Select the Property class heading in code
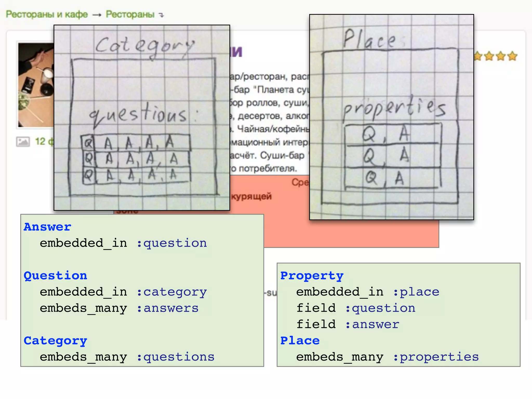This screenshot has width=532, height=399. [x=312, y=275]
